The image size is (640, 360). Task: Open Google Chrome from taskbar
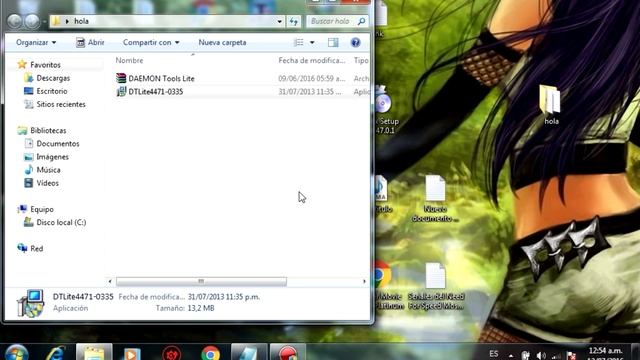[211, 353]
